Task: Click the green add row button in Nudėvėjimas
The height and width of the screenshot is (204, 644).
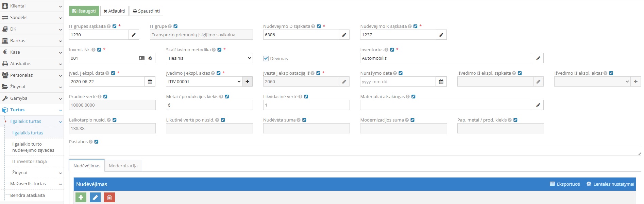Action: click(81, 197)
